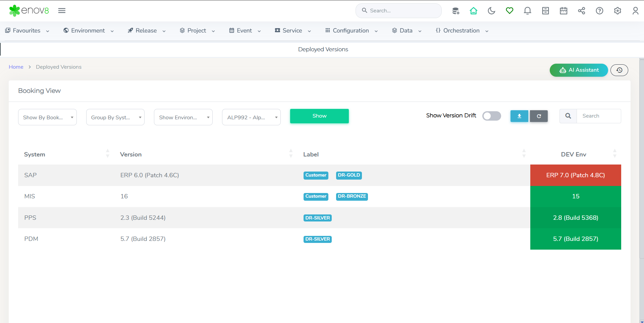Open the calendar icon in the top bar
This screenshot has height=323, width=644.
pyautogui.click(x=563, y=11)
